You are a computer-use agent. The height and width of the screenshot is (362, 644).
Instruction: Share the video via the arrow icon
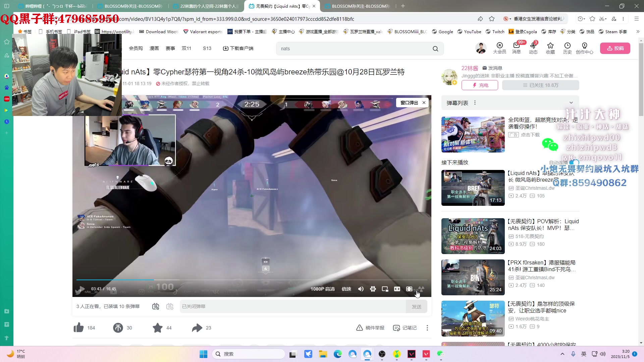pos(197,327)
